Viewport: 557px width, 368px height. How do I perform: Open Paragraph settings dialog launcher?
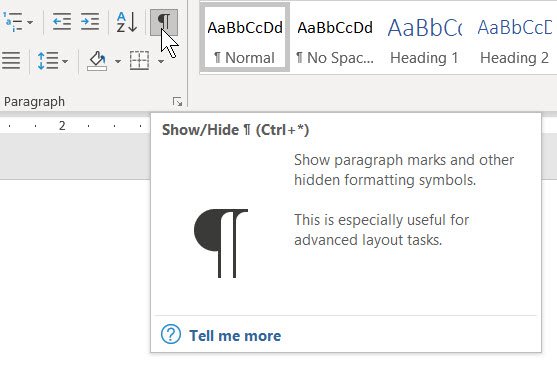coord(177,102)
